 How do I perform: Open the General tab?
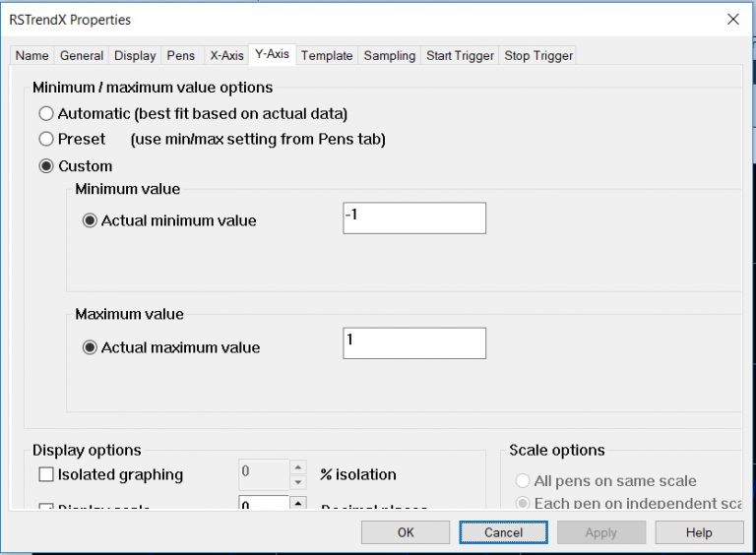tap(81, 56)
